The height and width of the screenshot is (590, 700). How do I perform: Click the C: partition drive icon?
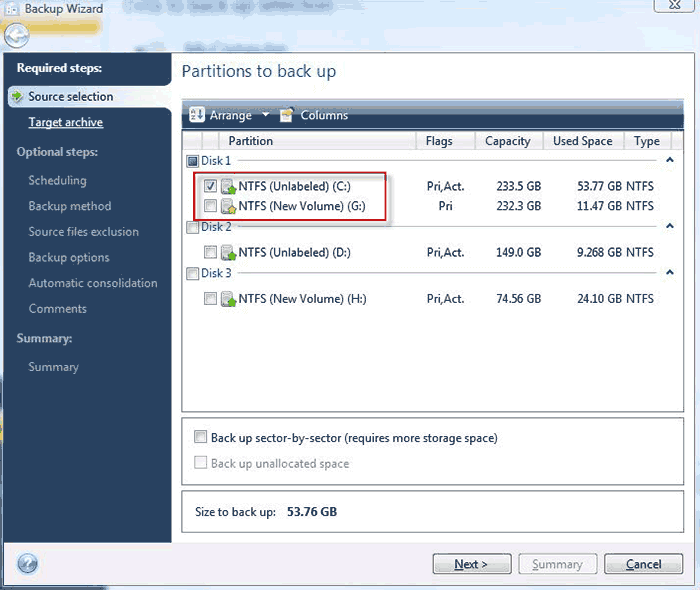click(228, 186)
